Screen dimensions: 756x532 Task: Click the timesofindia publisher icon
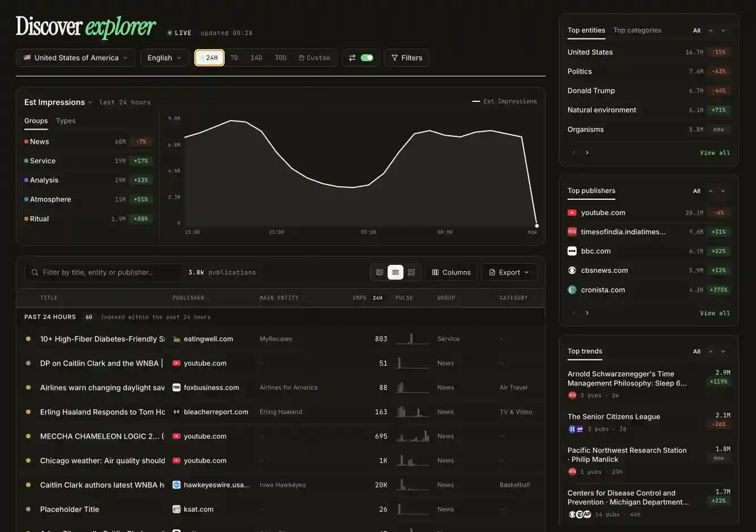tap(572, 232)
